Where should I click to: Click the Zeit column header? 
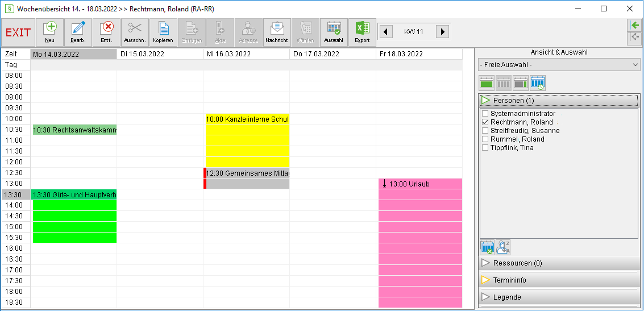coord(16,54)
